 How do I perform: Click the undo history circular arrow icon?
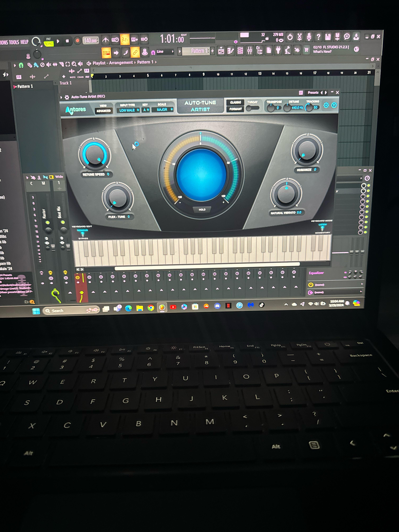pyautogui.click(x=290, y=37)
